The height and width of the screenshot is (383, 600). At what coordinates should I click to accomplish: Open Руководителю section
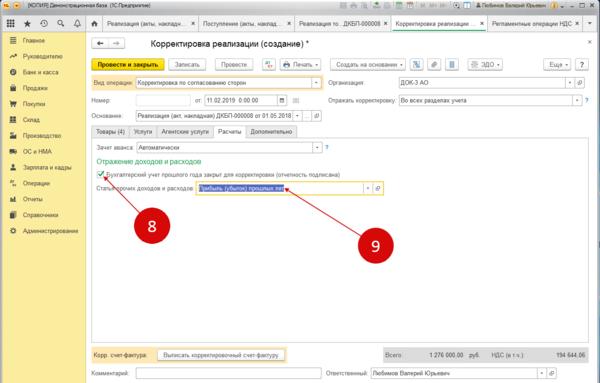click(42, 56)
